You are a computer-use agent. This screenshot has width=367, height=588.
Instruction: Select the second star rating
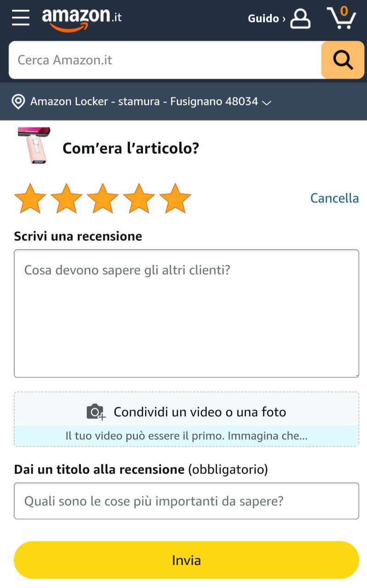[67, 198]
